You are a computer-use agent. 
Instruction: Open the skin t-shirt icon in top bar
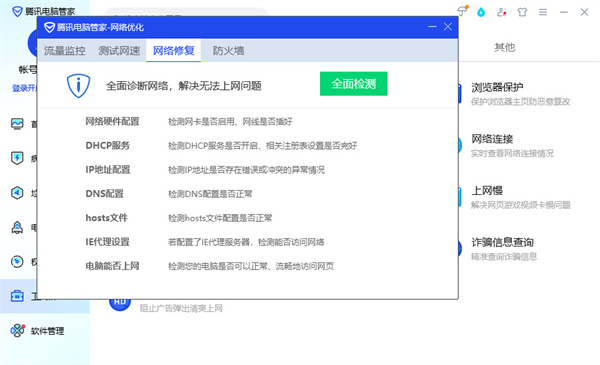pyautogui.click(x=522, y=12)
